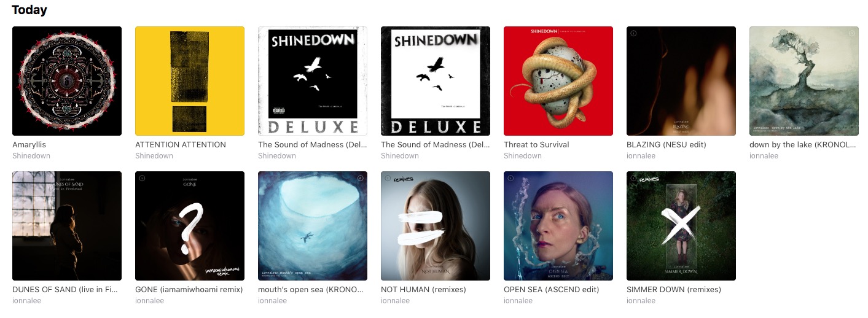Open mouth's open sea album artwork

(x=313, y=226)
